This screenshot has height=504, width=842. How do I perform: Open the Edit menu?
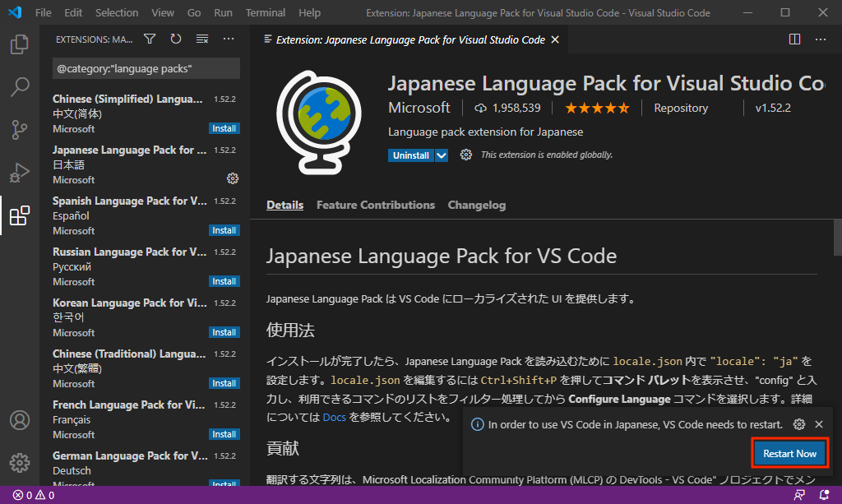[73, 13]
